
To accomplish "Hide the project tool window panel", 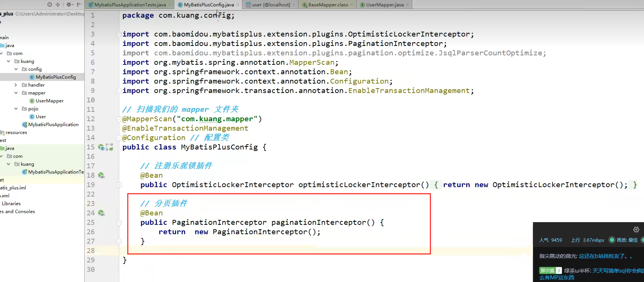I will (x=79, y=5).
